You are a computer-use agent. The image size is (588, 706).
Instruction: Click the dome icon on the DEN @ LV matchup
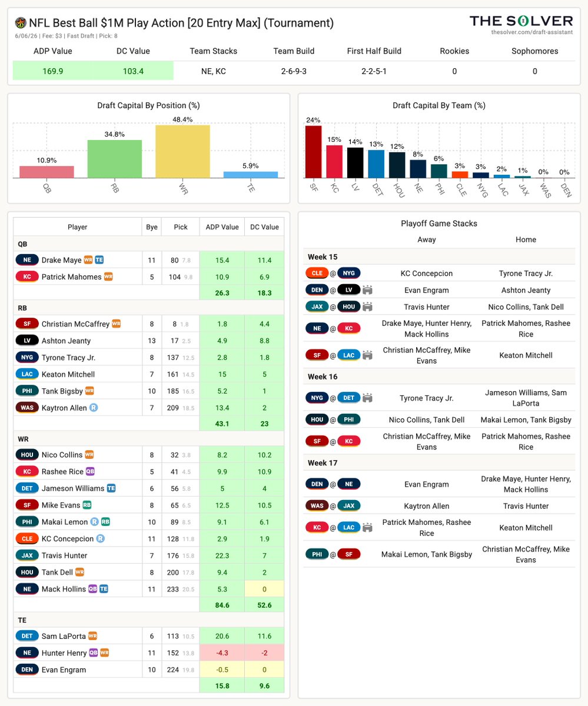pos(368,289)
